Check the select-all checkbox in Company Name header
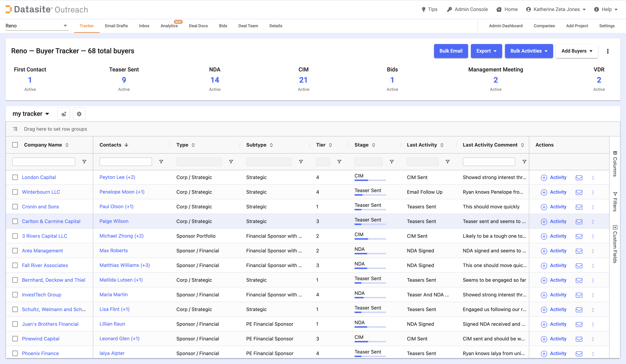 tap(15, 145)
